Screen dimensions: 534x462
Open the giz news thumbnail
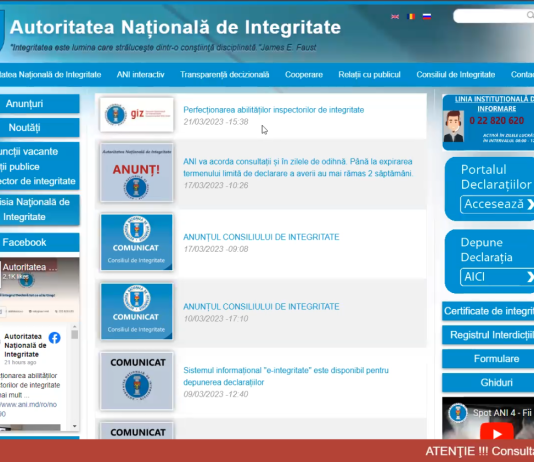pos(137,115)
